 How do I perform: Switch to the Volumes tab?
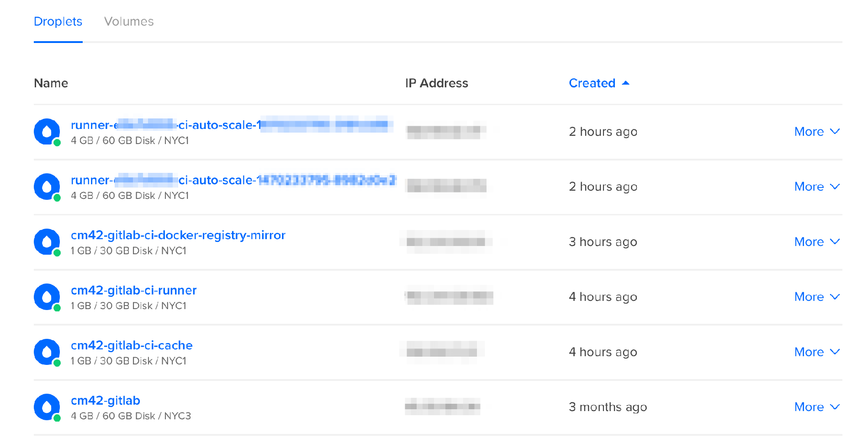coord(129,21)
